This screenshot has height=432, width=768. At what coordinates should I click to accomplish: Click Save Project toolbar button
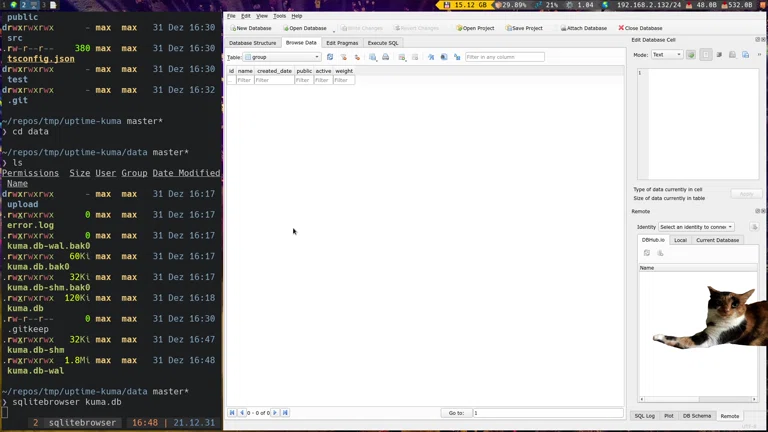click(x=524, y=28)
